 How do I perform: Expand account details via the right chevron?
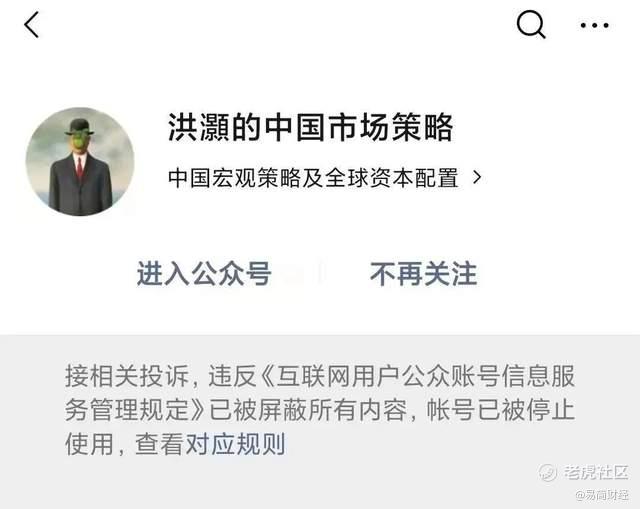point(476,178)
